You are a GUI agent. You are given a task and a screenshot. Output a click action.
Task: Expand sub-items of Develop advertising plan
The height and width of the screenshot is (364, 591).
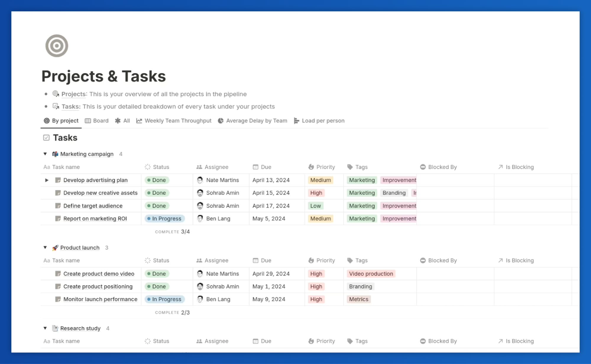(47, 180)
